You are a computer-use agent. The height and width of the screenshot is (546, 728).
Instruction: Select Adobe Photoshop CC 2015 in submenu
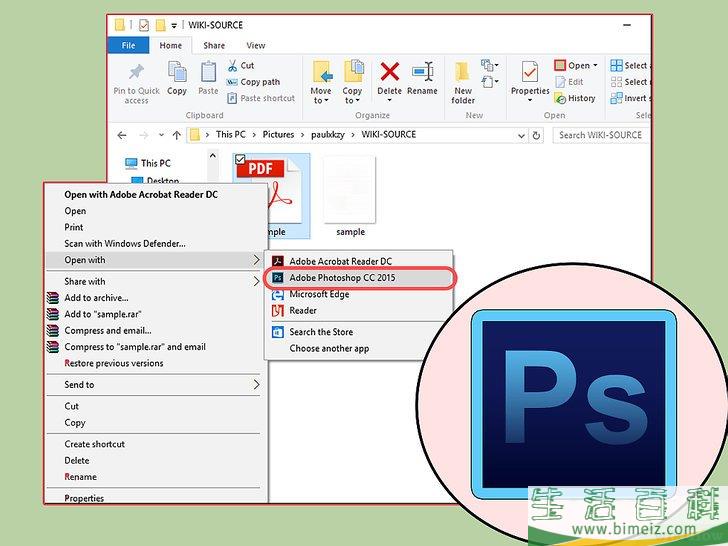point(358,278)
